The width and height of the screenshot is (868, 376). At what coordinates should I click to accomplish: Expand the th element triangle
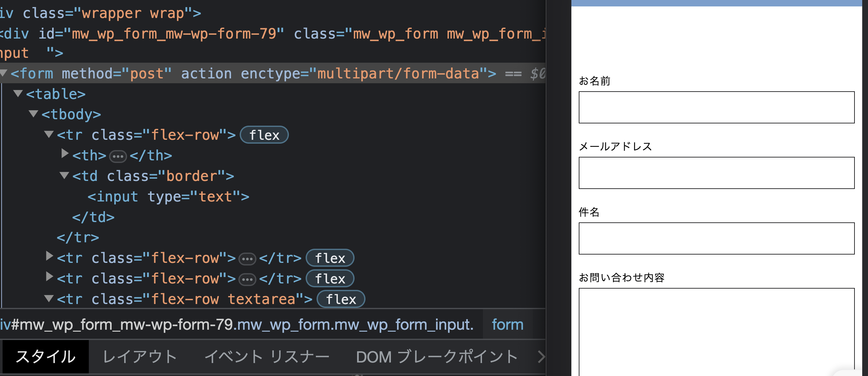pos(65,154)
